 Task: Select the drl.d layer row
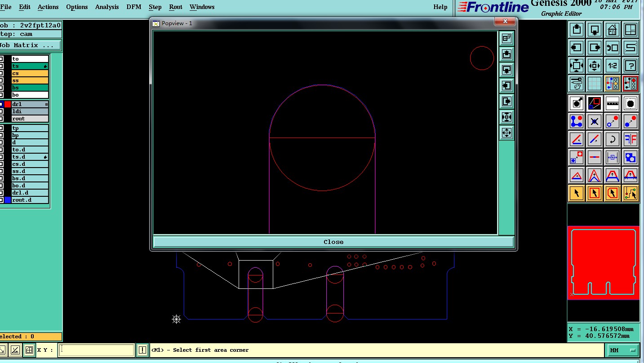[30, 193]
